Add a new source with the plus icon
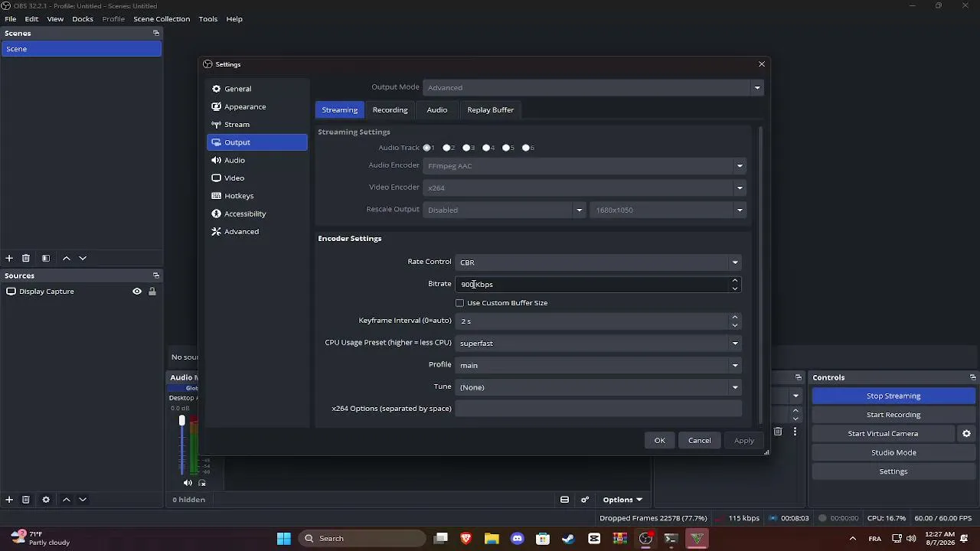980x551 pixels. coord(9,500)
